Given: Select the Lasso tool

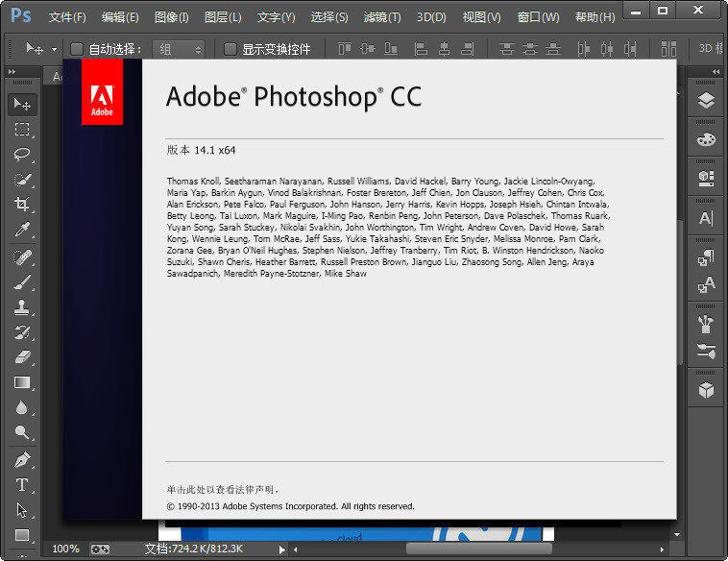Looking at the screenshot, I should tap(22, 155).
